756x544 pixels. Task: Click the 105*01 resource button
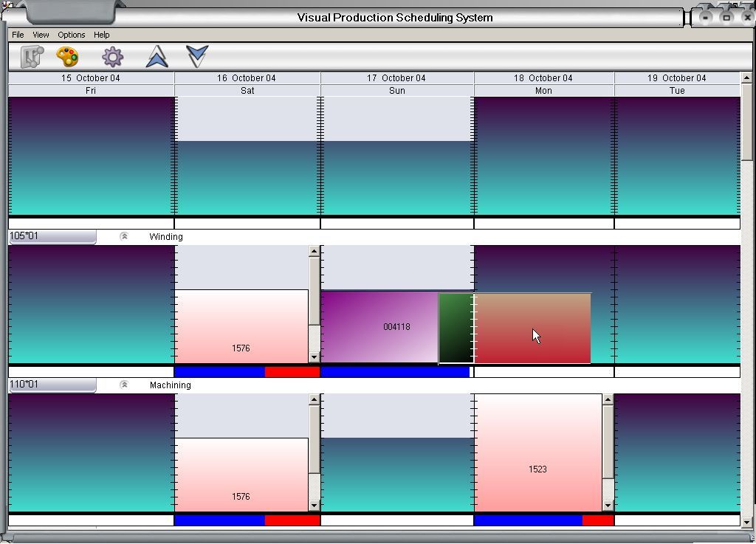pos(52,237)
